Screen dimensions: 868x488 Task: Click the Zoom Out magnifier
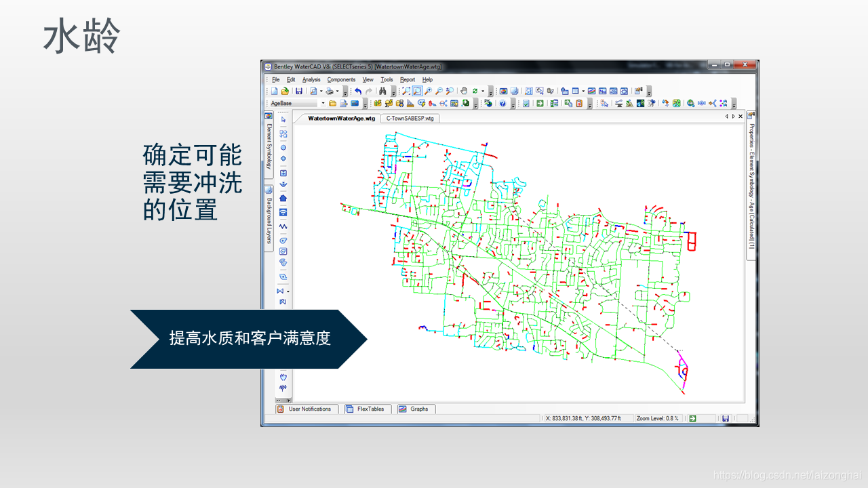pos(439,91)
